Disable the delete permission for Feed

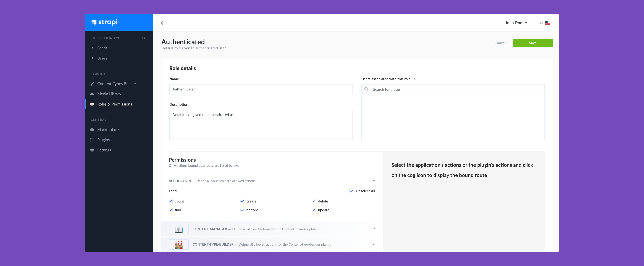pyautogui.click(x=314, y=201)
